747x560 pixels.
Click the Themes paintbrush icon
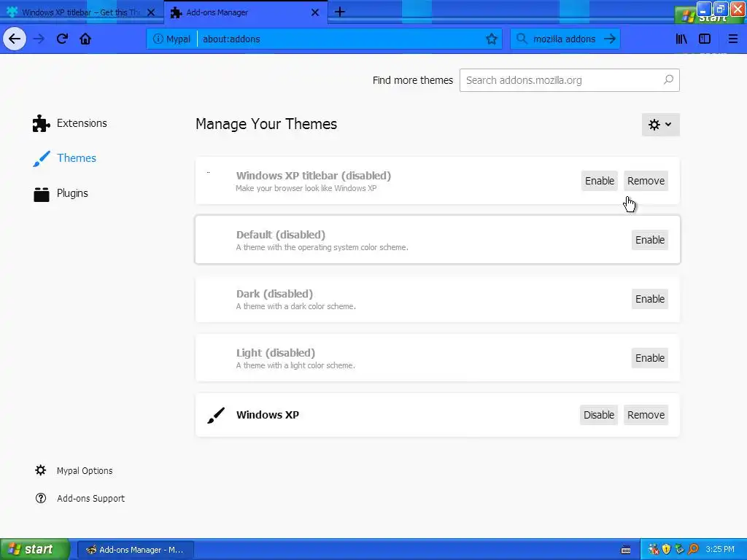click(x=41, y=158)
